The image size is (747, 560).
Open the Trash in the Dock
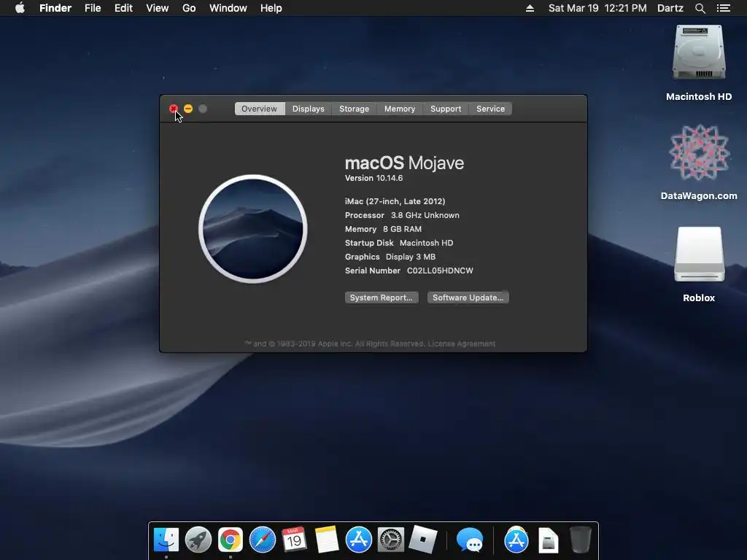581,540
